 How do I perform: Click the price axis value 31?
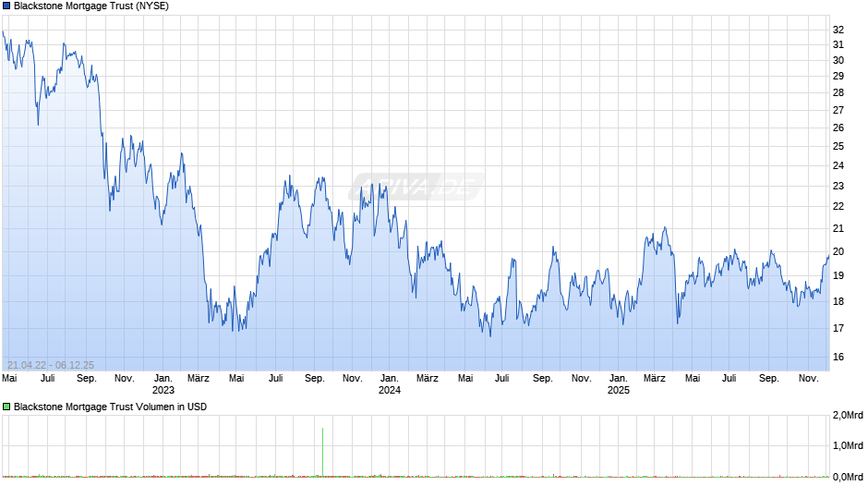(x=838, y=45)
